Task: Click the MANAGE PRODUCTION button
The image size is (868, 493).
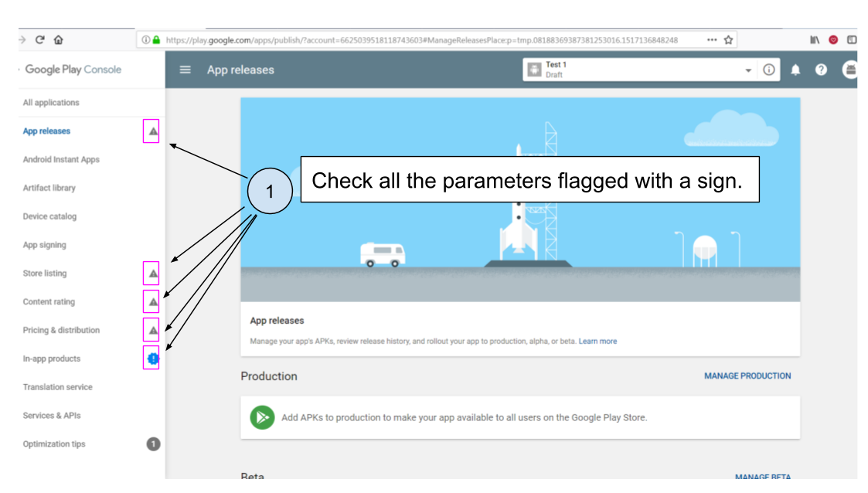Action: 747,376
